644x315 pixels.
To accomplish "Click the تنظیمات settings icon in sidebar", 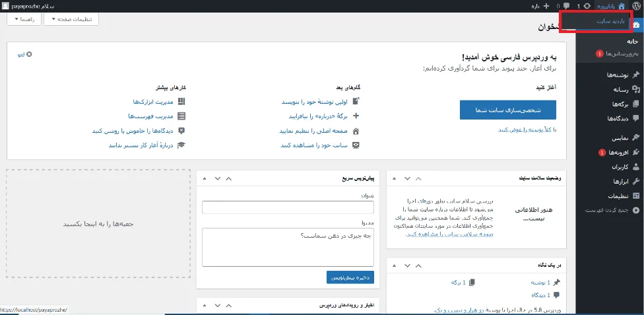I will tap(636, 195).
